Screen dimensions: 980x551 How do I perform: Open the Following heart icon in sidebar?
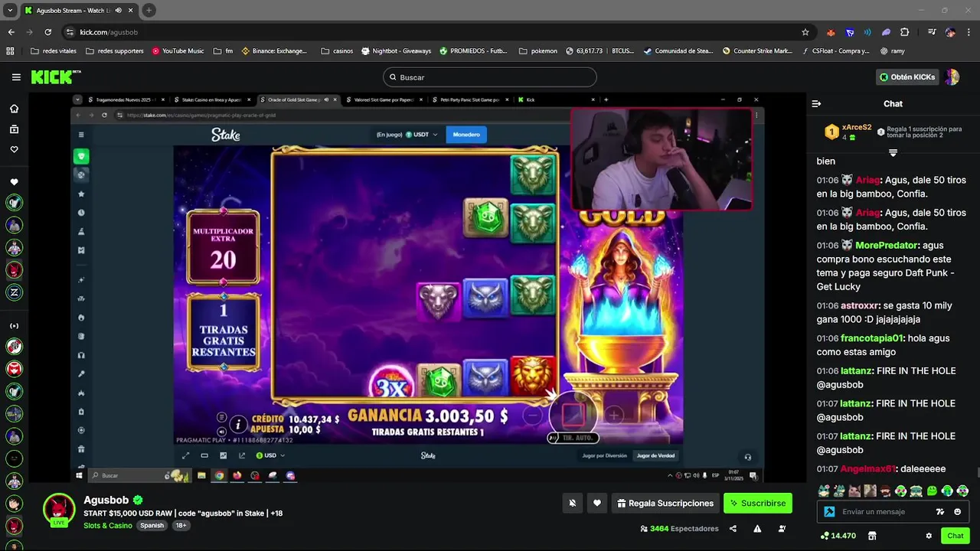(14, 149)
